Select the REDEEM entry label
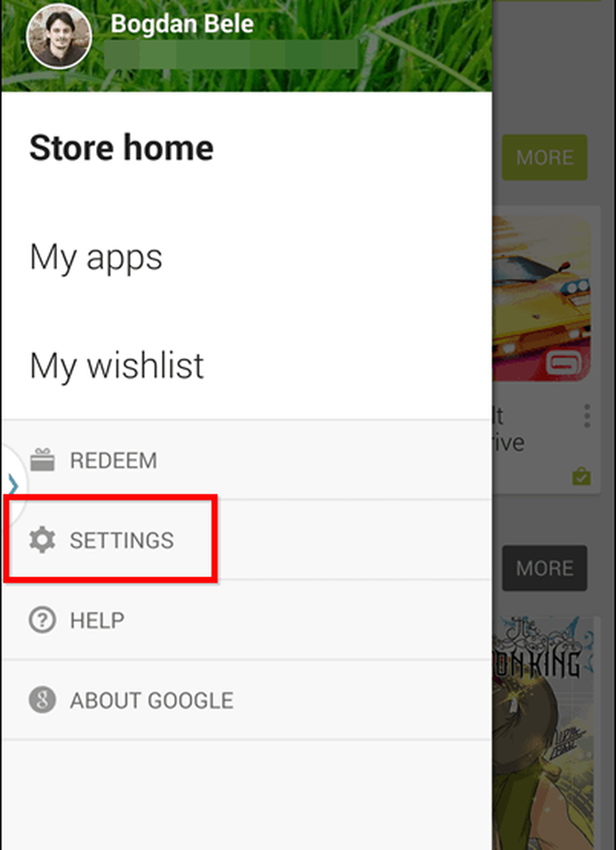 click(x=113, y=460)
